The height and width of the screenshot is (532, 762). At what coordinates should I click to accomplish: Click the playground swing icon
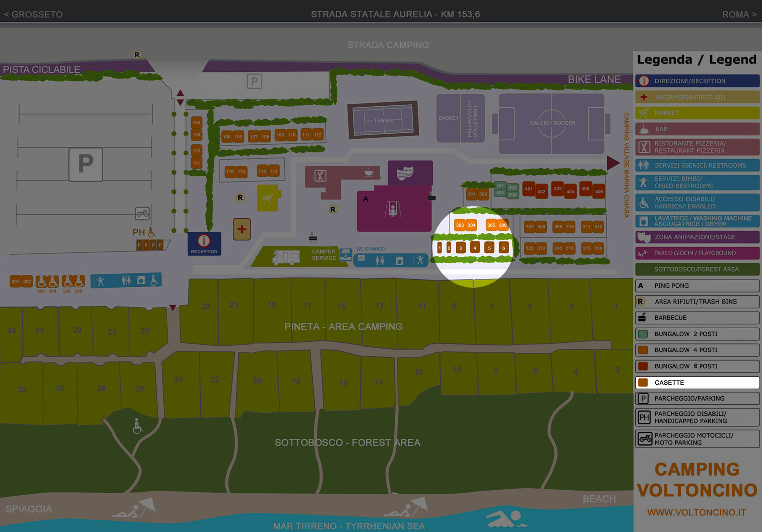(x=393, y=209)
